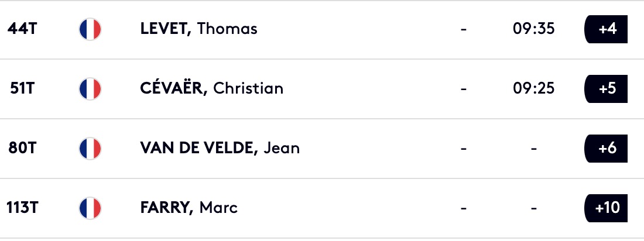Click the 09:25 tee time
644x241 pixels.
[x=533, y=88]
